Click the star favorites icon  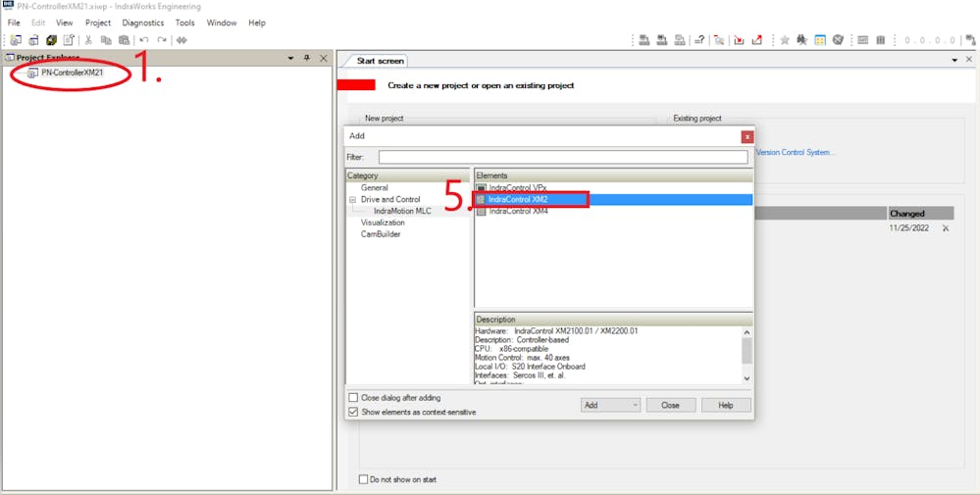point(785,40)
